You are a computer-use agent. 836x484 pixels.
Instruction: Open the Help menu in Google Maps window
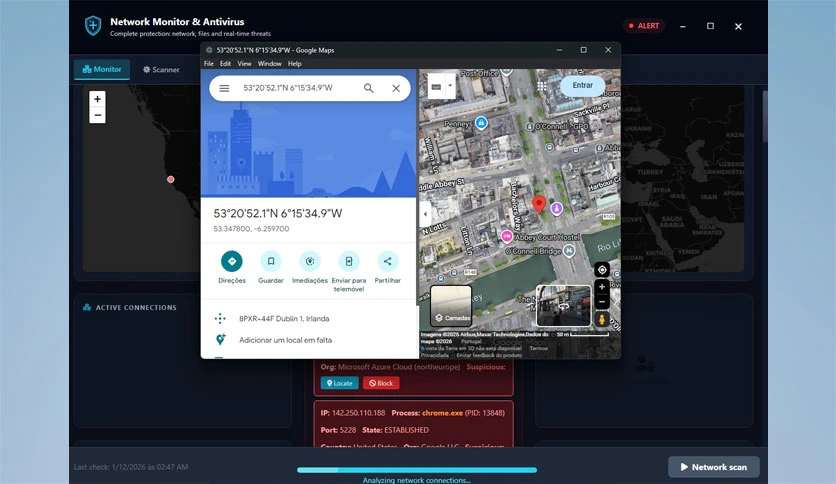pyautogui.click(x=294, y=63)
